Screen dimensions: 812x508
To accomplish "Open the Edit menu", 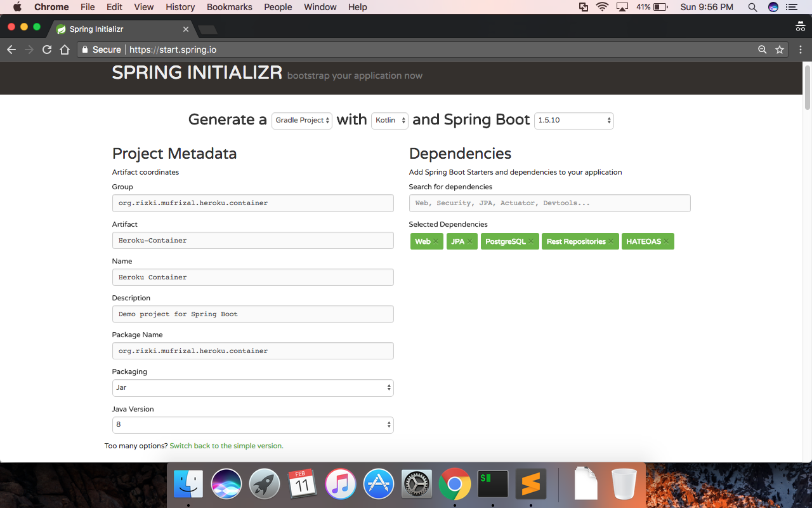I will [115, 7].
